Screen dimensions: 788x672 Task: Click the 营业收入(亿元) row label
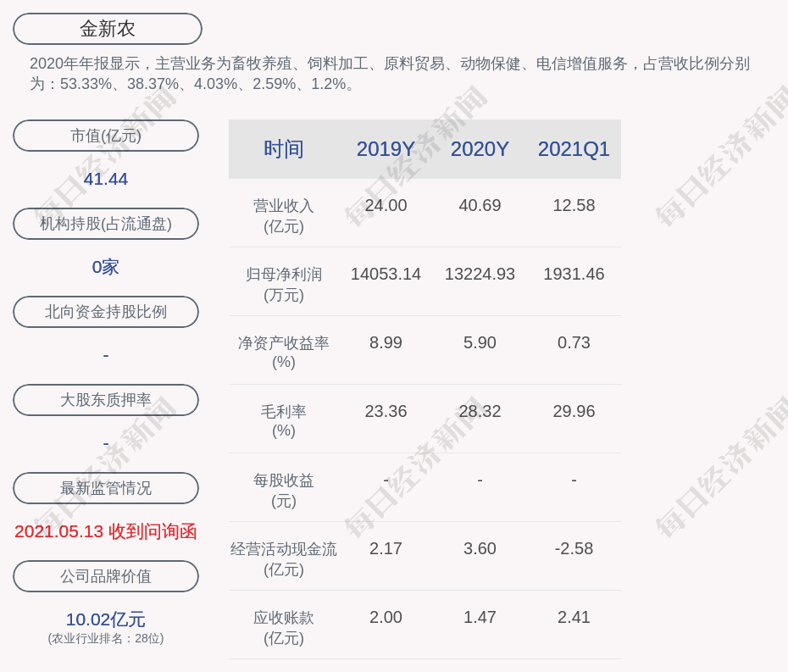click(x=284, y=216)
